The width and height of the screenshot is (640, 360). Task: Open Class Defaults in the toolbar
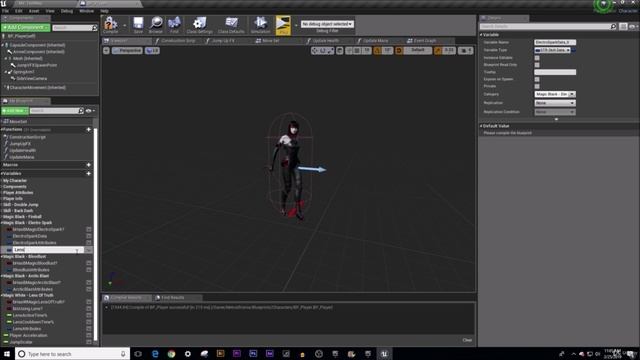click(x=231, y=25)
